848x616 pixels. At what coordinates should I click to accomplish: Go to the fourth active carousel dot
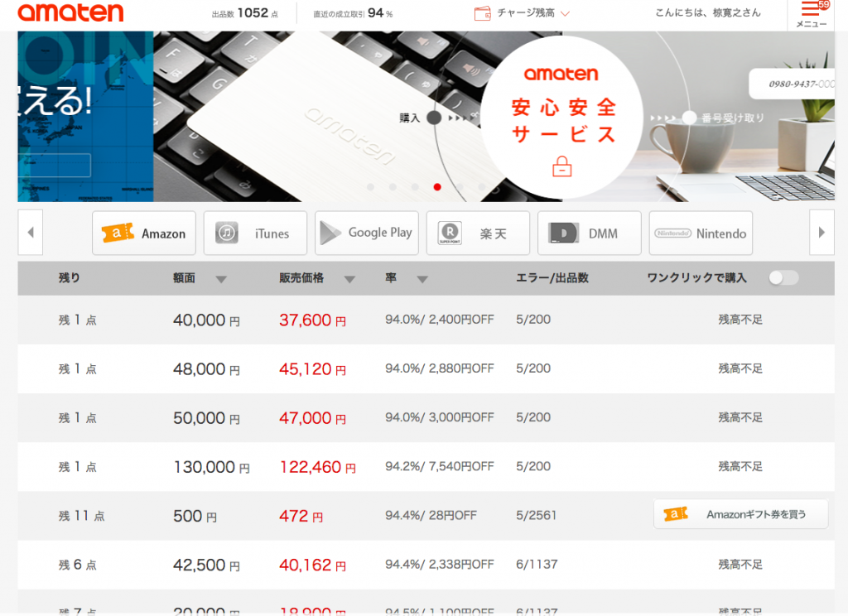437,187
